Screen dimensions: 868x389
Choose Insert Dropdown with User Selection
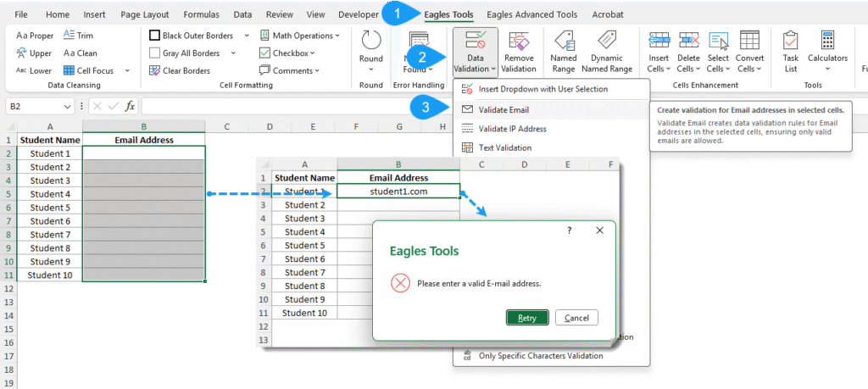point(551,89)
